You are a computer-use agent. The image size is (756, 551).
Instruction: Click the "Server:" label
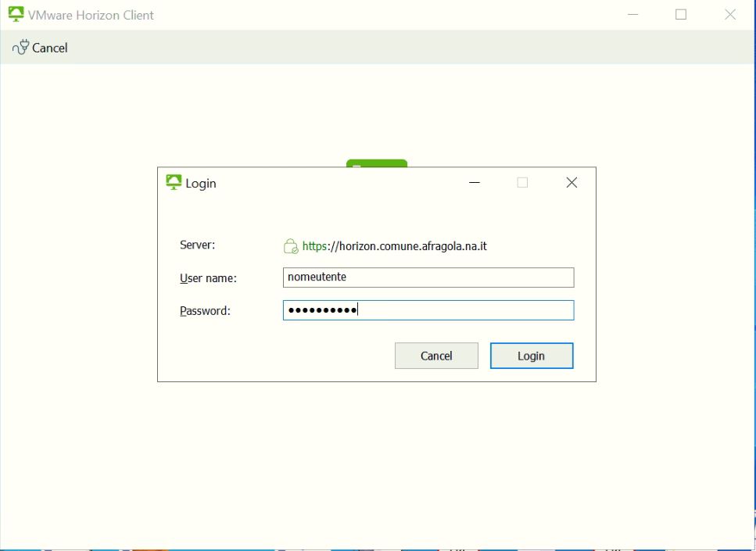(197, 245)
